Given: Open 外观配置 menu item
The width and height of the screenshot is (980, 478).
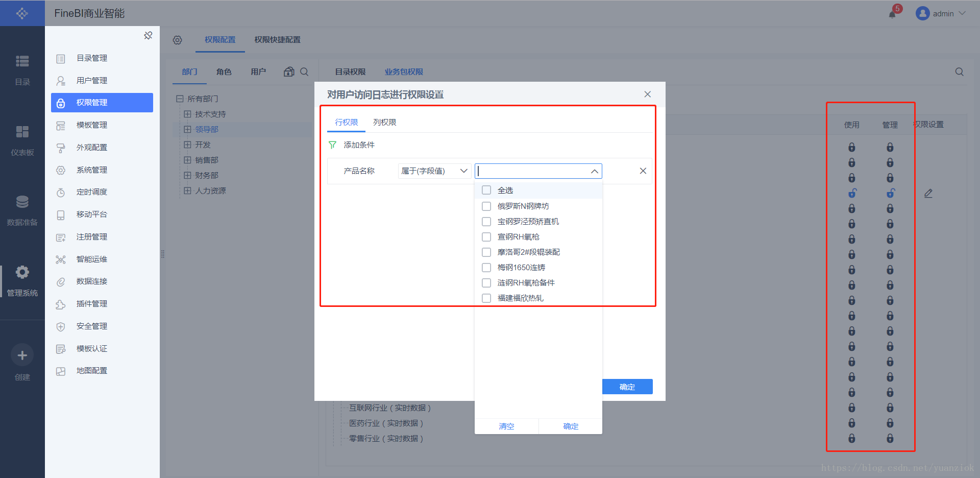Looking at the screenshot, I should tap(102, 148).
